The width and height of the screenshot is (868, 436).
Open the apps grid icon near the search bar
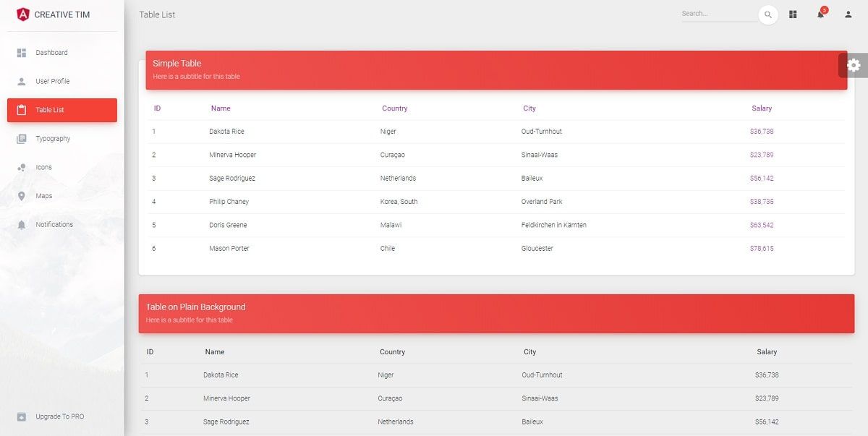tap(793, 14)
